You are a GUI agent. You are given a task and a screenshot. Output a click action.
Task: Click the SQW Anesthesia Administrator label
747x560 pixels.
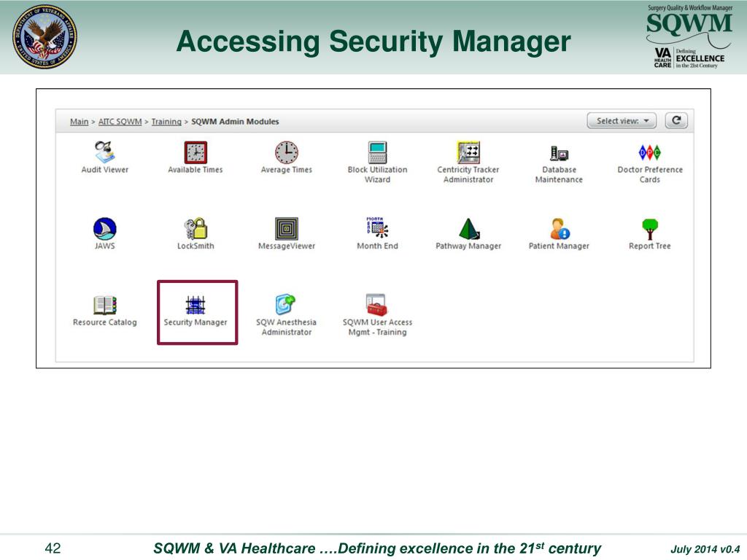tap(286, 327)
